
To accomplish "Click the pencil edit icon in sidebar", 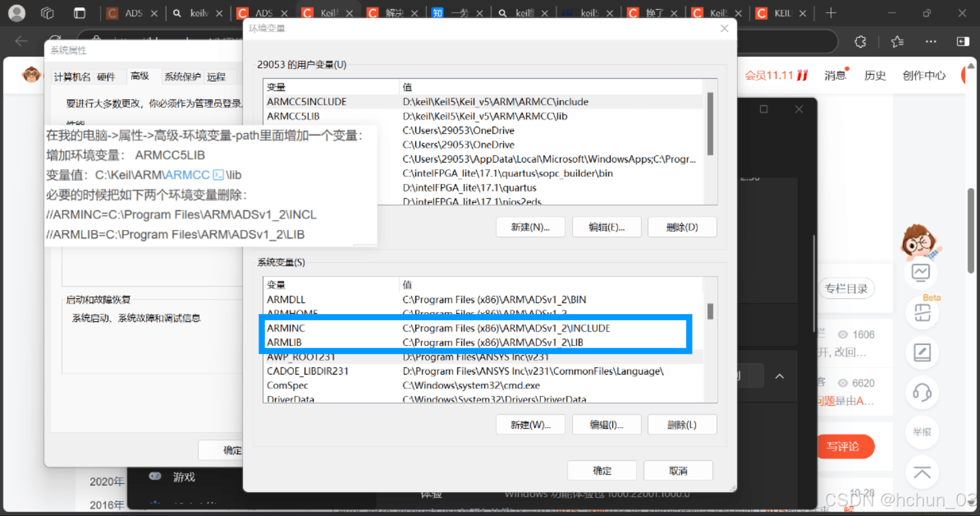I will click(922, 353).
